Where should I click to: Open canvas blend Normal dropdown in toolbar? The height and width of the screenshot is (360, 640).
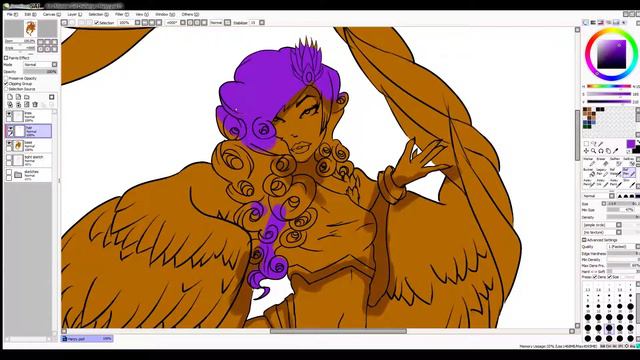coord(220,23)
